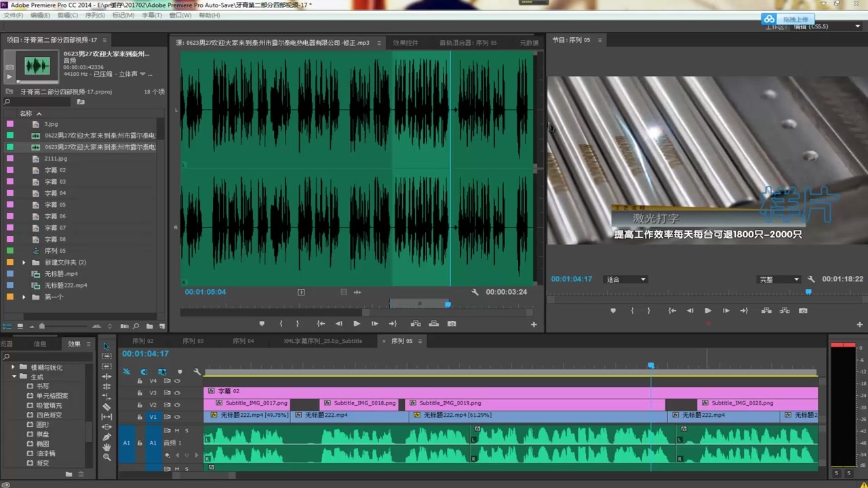Add marker in timeline header
868x488 pixels.
[180, 371]
